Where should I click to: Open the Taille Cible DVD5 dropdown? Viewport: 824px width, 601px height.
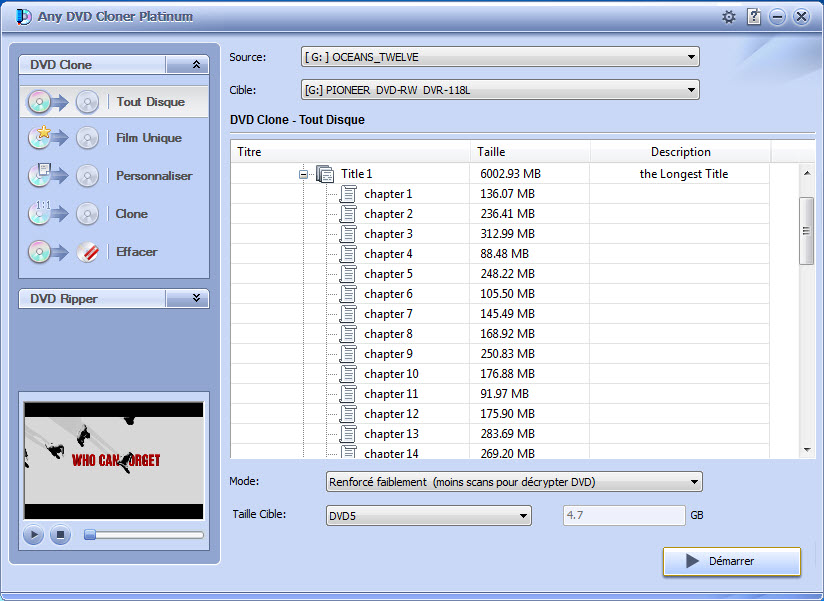pos(429,515)
